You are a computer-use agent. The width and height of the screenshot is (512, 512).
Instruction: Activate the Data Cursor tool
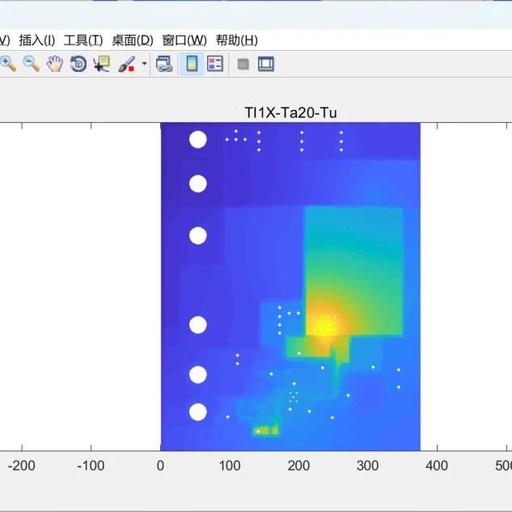click(x=102, y=64)
